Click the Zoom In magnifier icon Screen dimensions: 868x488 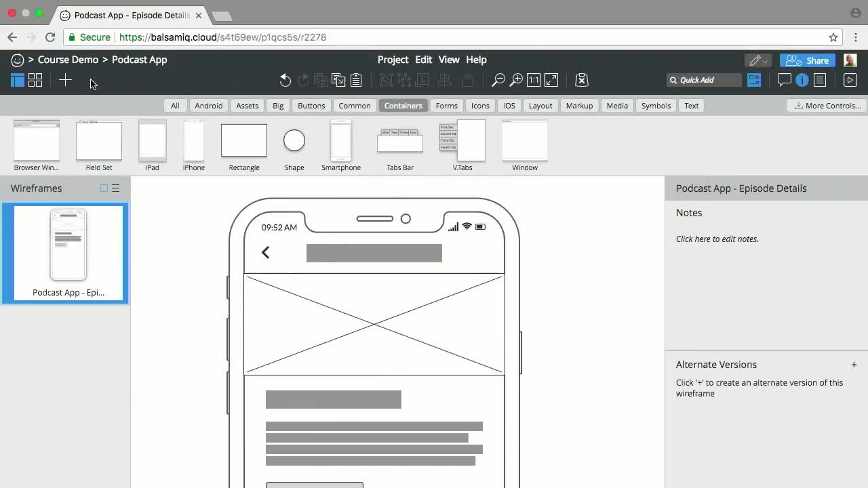click(516, 81)
